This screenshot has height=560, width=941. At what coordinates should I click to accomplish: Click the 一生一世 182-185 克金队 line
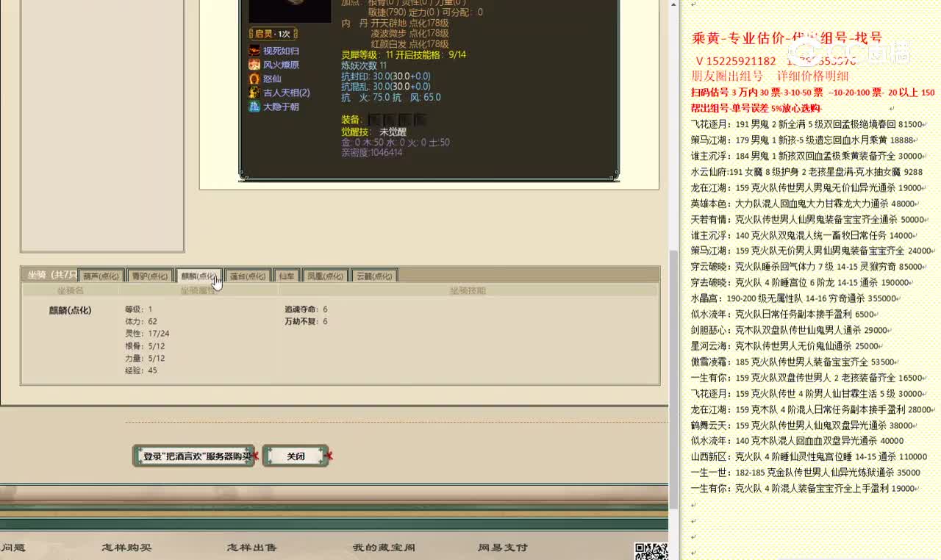805,473
